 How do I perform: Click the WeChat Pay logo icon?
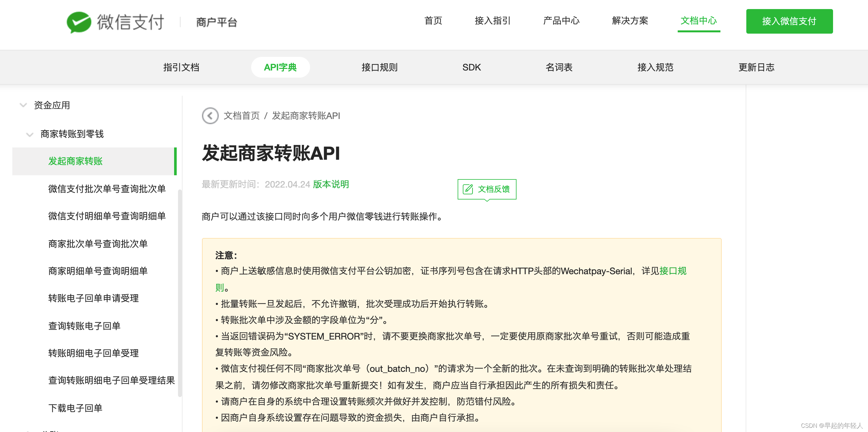(79, 22)
